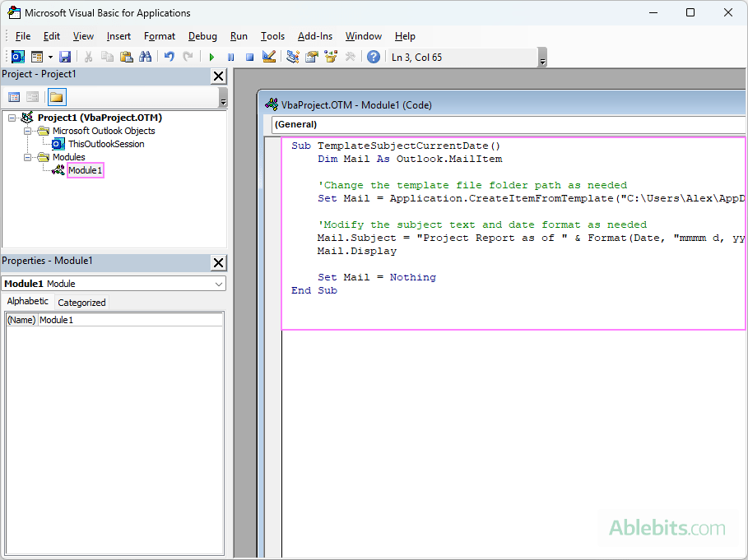Click View Object icon in Project panel

click(x=32, y=97)
